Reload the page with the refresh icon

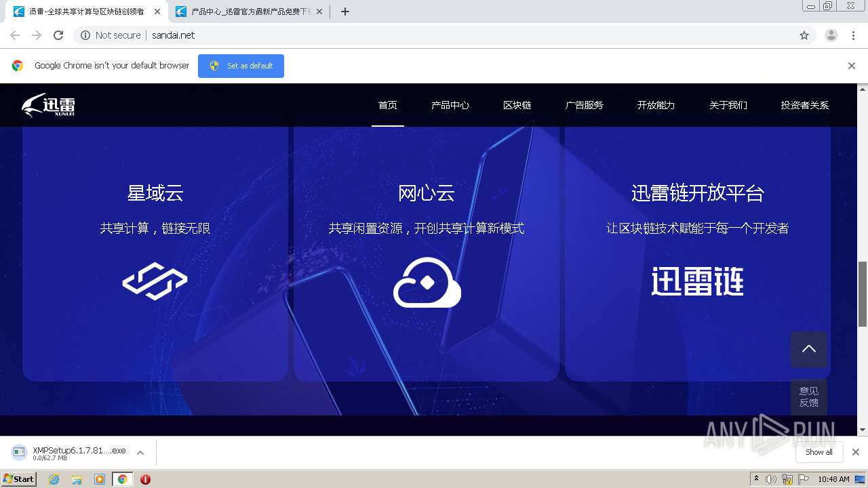coord(58,35)
